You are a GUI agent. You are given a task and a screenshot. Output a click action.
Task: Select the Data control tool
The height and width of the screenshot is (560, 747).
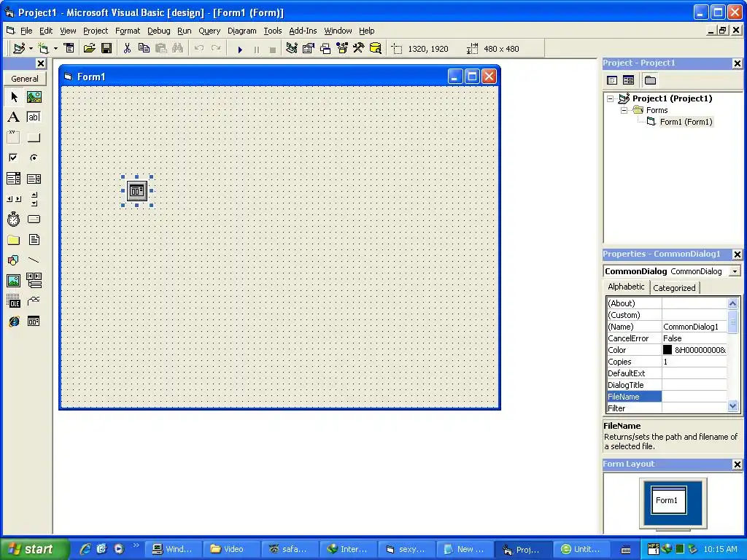click(x=34, y=281)
